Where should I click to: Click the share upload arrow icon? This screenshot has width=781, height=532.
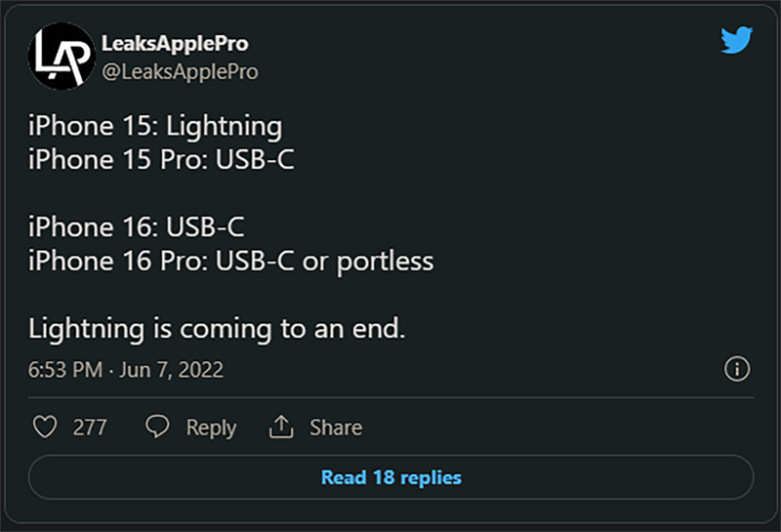281,427
